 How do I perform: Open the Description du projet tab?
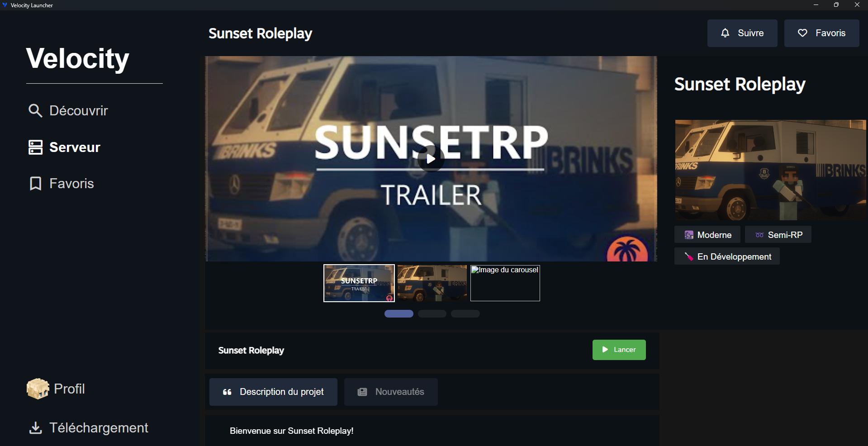(x=273, y=392)
